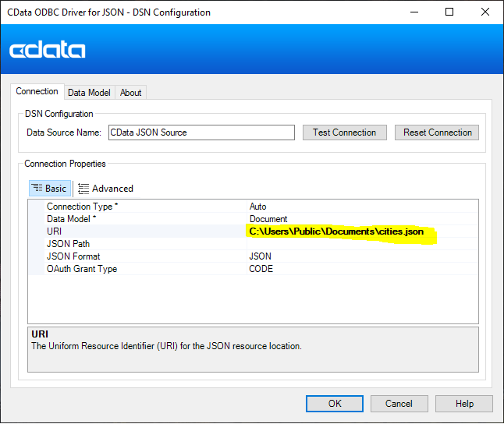The width and height of the screenshot is (504, 424).
Task: Select the Connection Type property row
Action: coord(253,207)
